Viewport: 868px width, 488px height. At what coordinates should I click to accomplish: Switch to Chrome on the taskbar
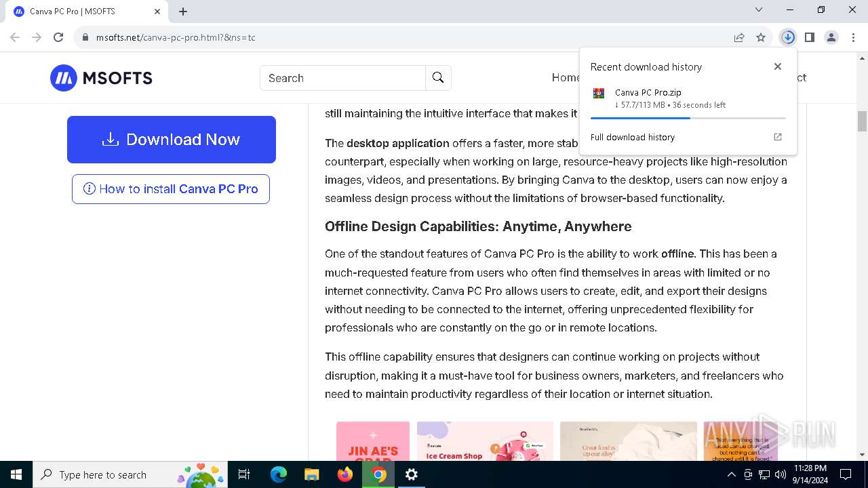click(378, 474)
